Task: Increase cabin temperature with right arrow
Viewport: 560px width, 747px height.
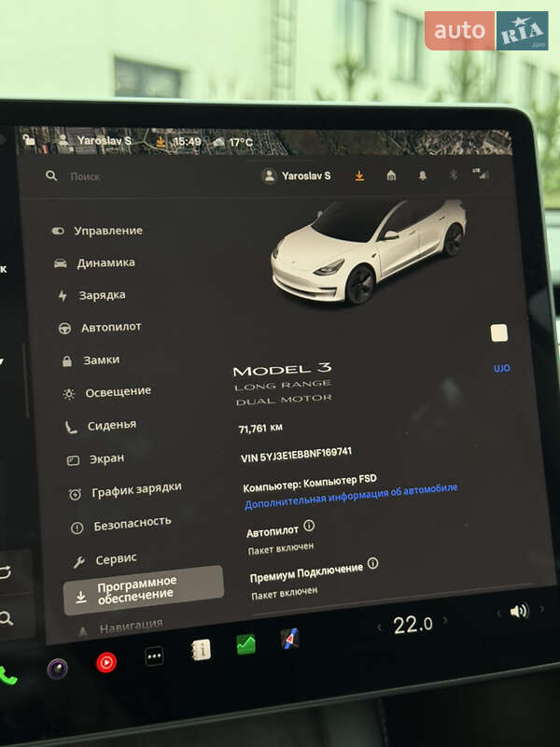Action: click(445, 620)
